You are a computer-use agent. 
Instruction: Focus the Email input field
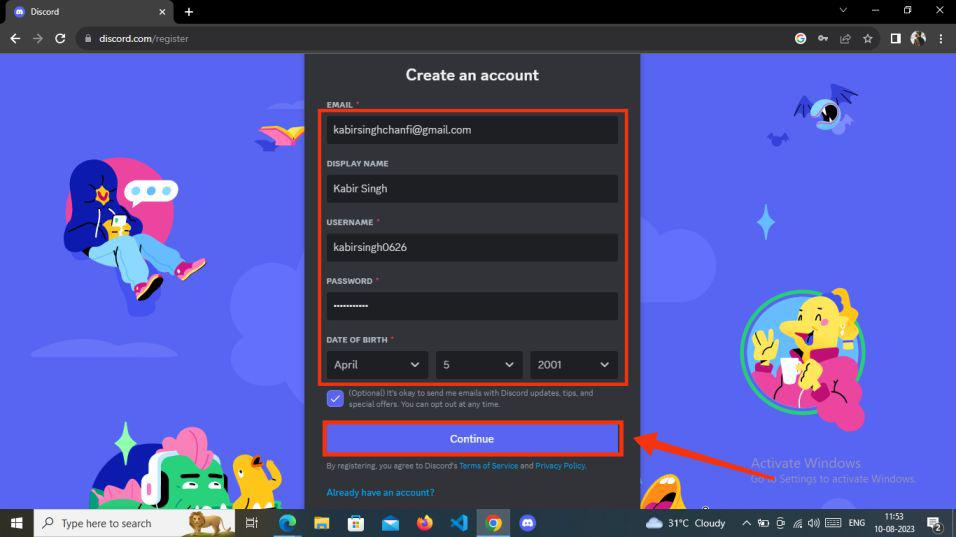point(472,130)
